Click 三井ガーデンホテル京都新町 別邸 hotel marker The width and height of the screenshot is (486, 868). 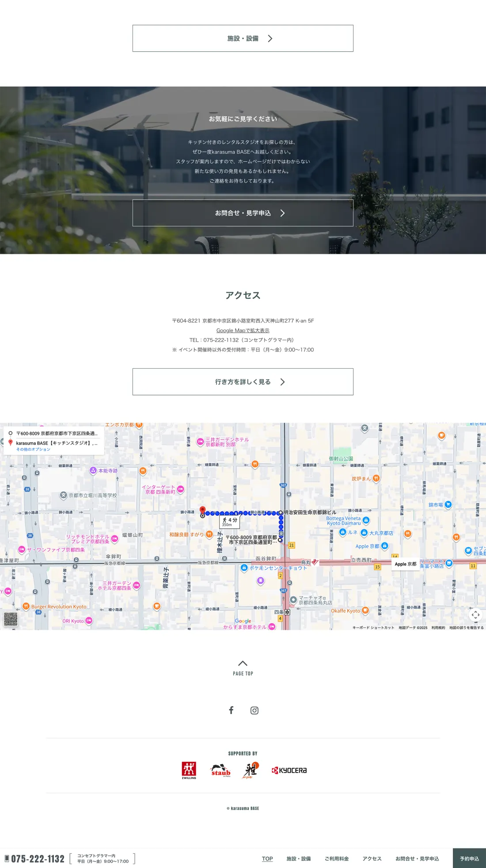pos(200,442)
